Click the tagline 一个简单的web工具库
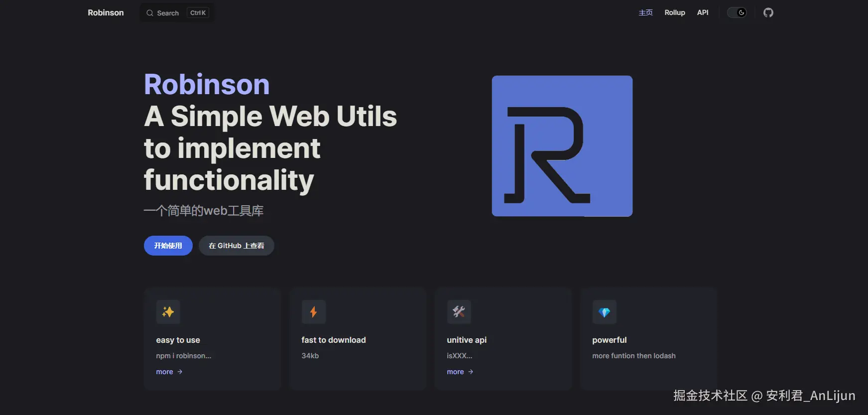The image size is (868, 415). (204, 211)
